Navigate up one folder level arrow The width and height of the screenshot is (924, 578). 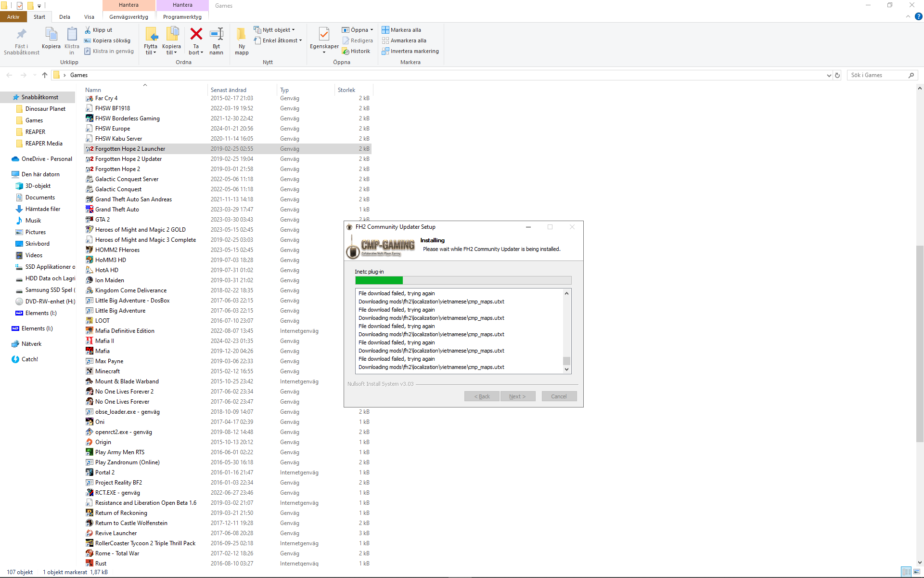[45, 75]
